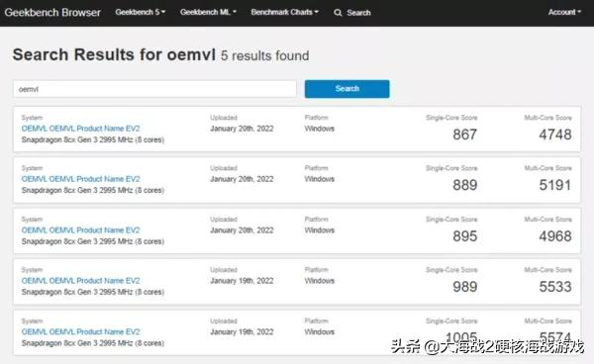Open OEMVL result with score 895
The width and height of the screenshot is (594, 364).
coord(81,230)
